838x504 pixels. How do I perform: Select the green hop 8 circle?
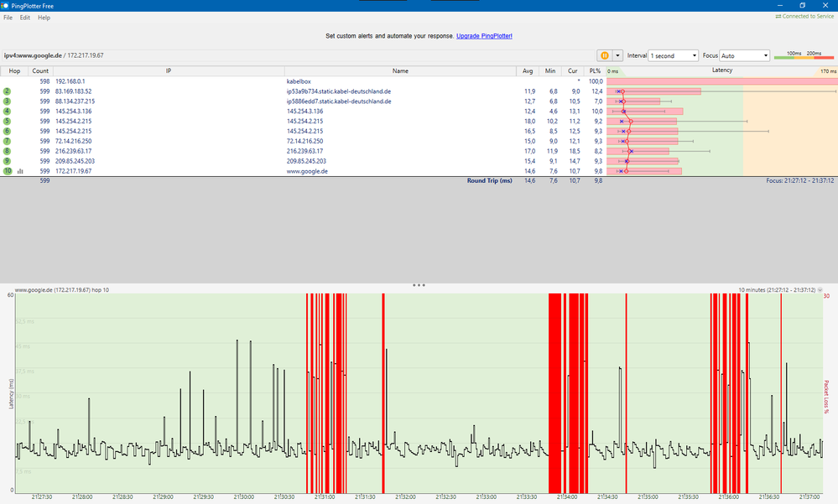[x=8, y=151]
